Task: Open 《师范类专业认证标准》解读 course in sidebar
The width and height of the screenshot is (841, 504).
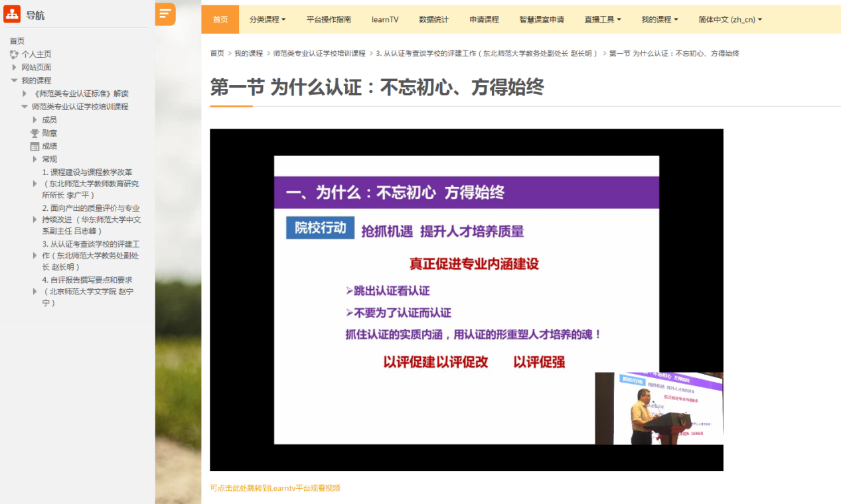Action: pyautogui.click(x=80, y=94)
